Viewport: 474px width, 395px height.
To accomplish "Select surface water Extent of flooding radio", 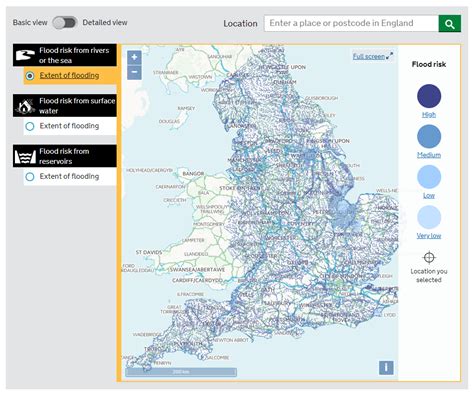I will [30, 126].
